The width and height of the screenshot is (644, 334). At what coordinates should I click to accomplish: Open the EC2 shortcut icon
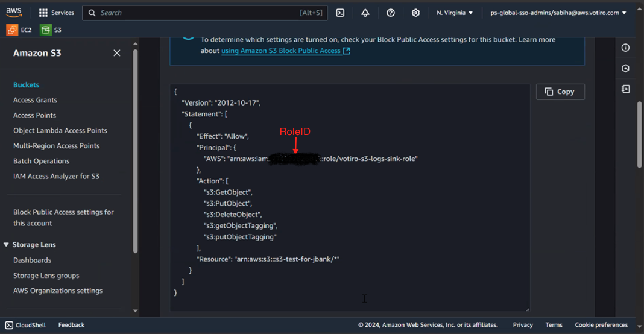pos(19,30)
